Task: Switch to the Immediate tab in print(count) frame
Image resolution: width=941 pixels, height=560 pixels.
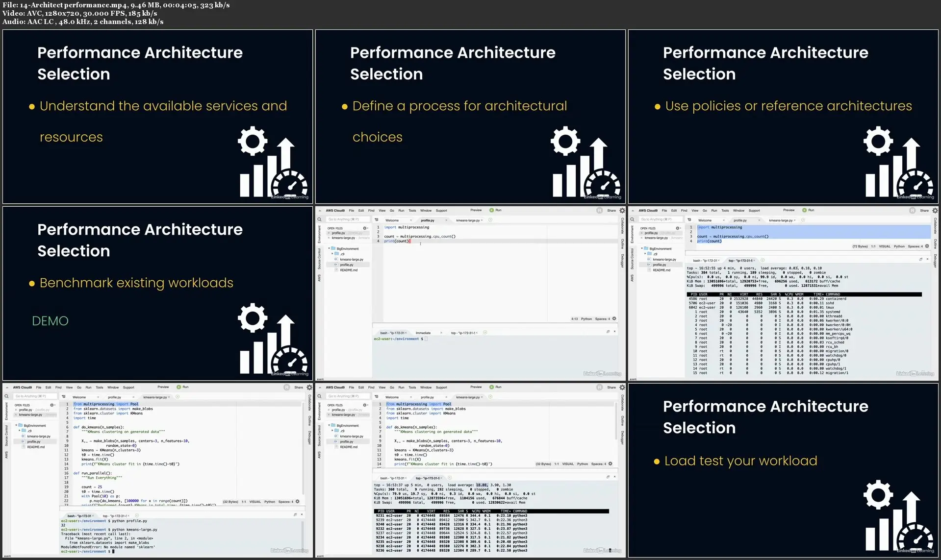Action: point(423,333)
